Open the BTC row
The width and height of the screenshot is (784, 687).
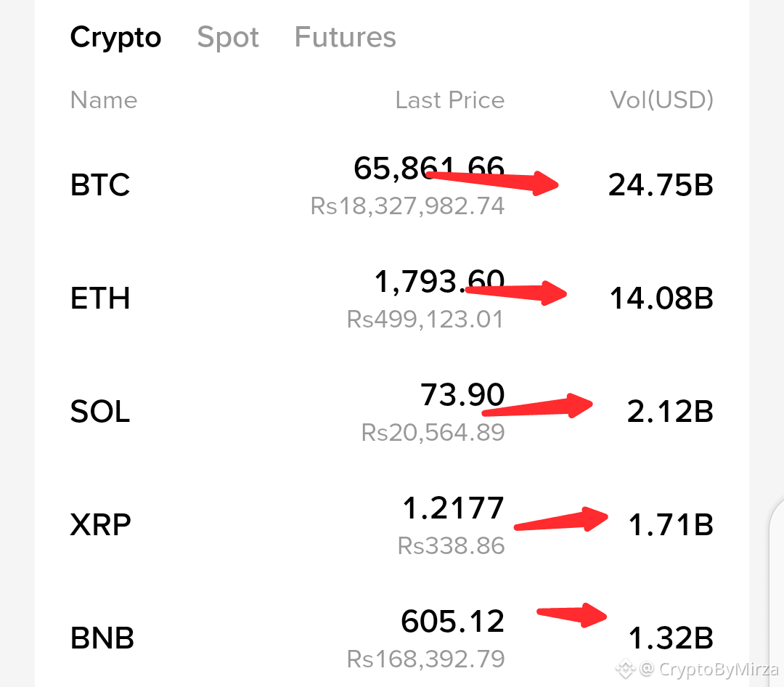392,185
